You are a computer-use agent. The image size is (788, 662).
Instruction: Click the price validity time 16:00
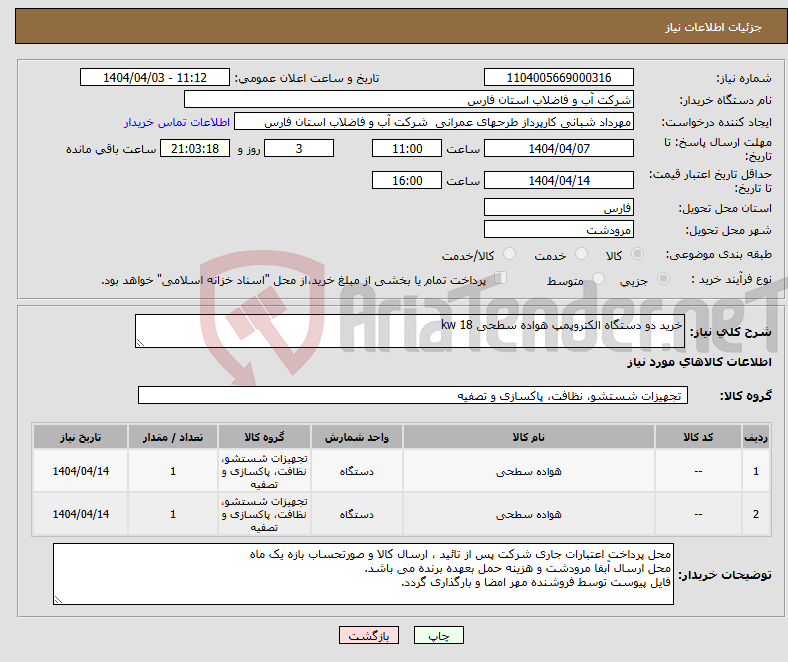click(x=407, y=180)
